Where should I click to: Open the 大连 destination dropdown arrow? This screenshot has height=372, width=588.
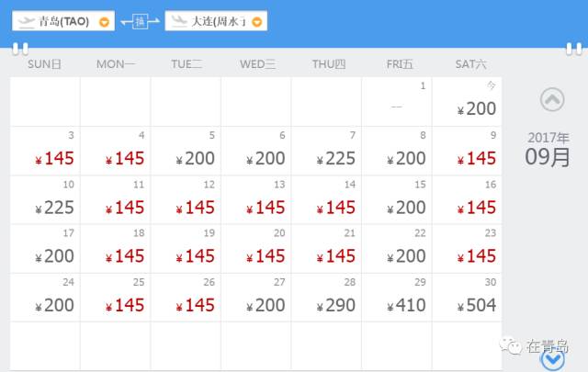click(256, 22)
